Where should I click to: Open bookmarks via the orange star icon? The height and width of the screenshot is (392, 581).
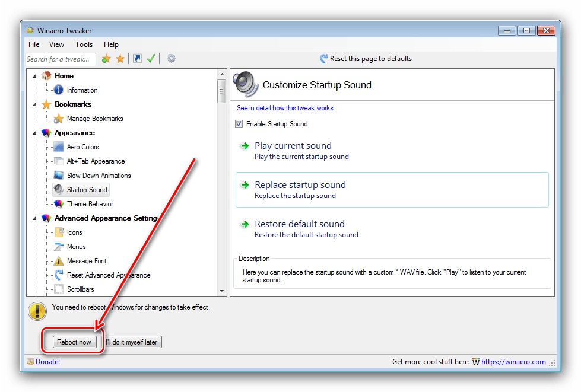(120, 59)
